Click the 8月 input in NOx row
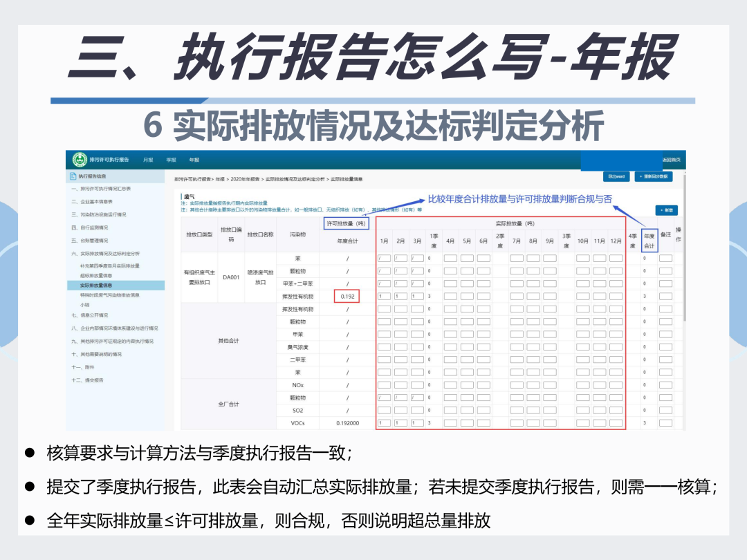 point(533,385)
